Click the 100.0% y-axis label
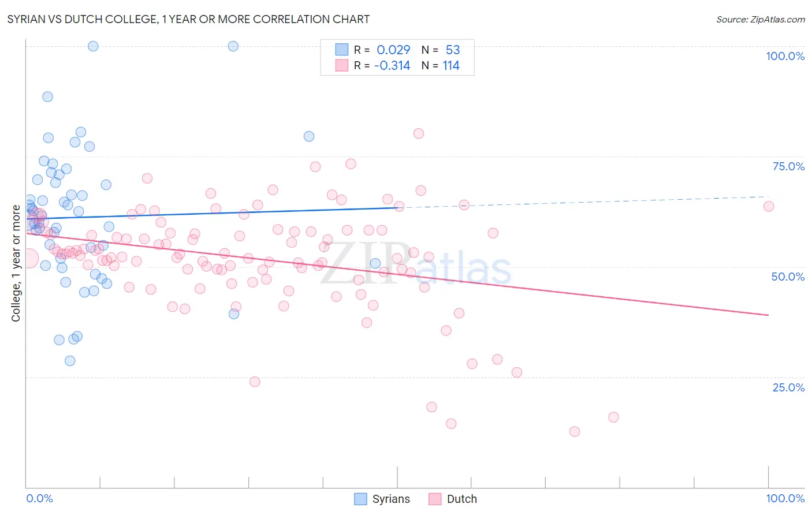The height and width of the screenshot is (515, 812). click(785, 56)
